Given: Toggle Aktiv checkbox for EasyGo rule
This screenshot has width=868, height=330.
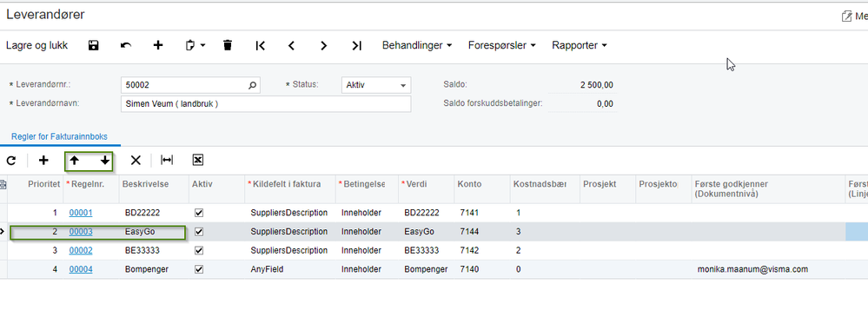Looking at the screenshot, I should coord(199,232).
